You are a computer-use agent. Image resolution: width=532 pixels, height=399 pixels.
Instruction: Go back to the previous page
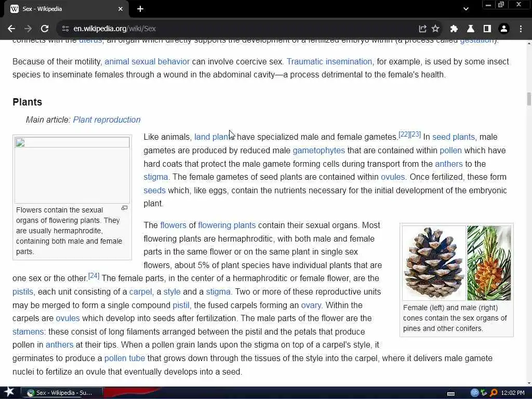(x=11, y=29)
